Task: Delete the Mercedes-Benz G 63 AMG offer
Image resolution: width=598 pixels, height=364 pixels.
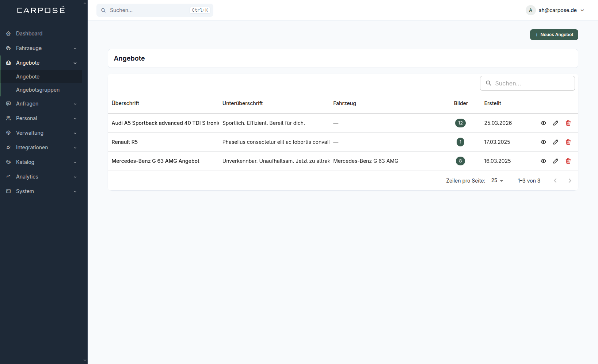Action: pos(568,161)
